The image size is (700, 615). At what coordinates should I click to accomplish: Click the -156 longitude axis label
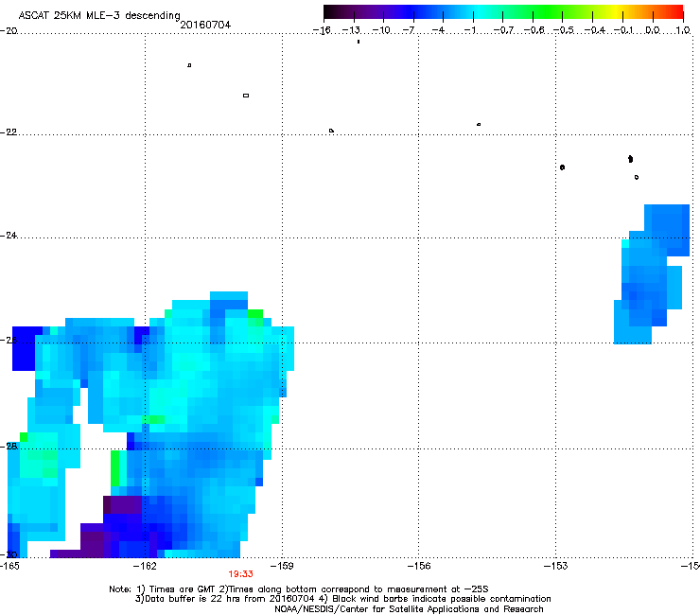[x=419, y=567]
